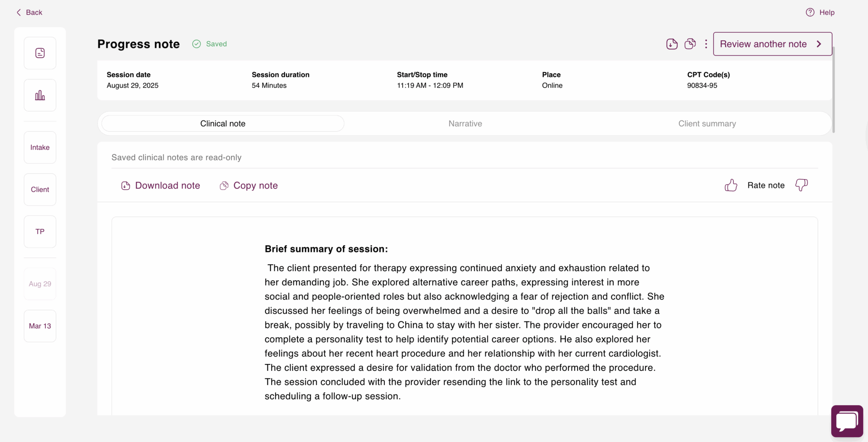The image size is (868, 442).
Task: Open the three-dot more options menu
Action: (706, 44)
